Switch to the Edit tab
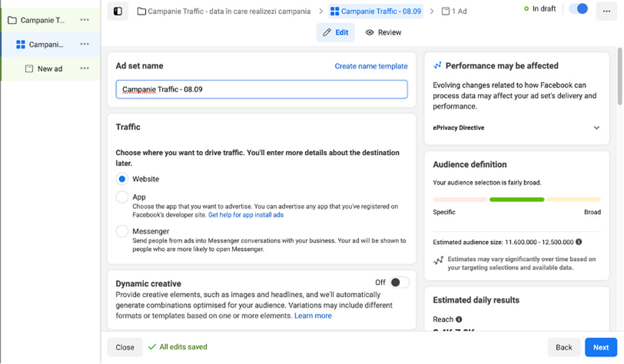The image size is (624, 364). pos(336,32)
